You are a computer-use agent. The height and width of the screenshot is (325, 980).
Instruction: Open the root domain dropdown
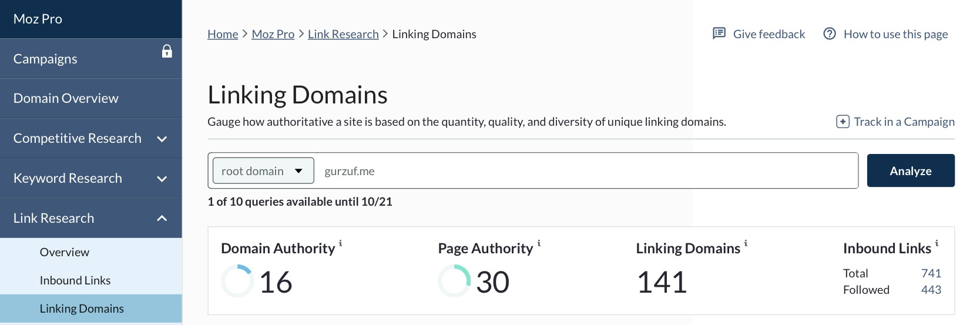[x=263, y=171]
